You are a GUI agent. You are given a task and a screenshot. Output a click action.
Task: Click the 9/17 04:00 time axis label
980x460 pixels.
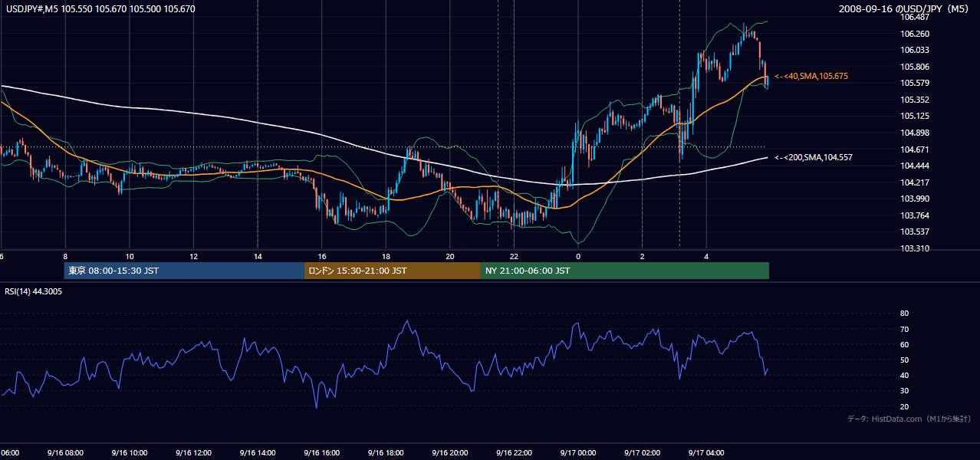point(705,453)
